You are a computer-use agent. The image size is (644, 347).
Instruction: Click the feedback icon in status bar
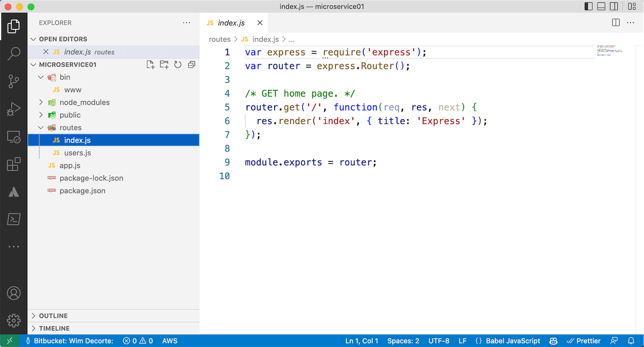point(614,341)
